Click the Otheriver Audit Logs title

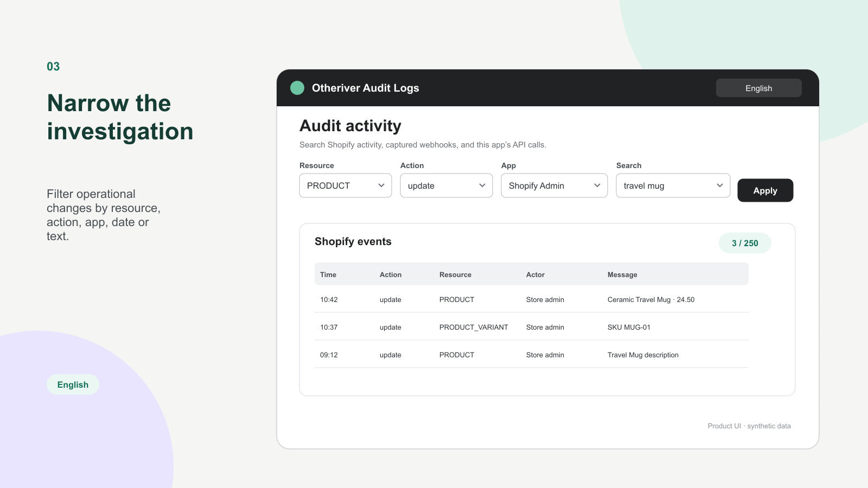366,88
